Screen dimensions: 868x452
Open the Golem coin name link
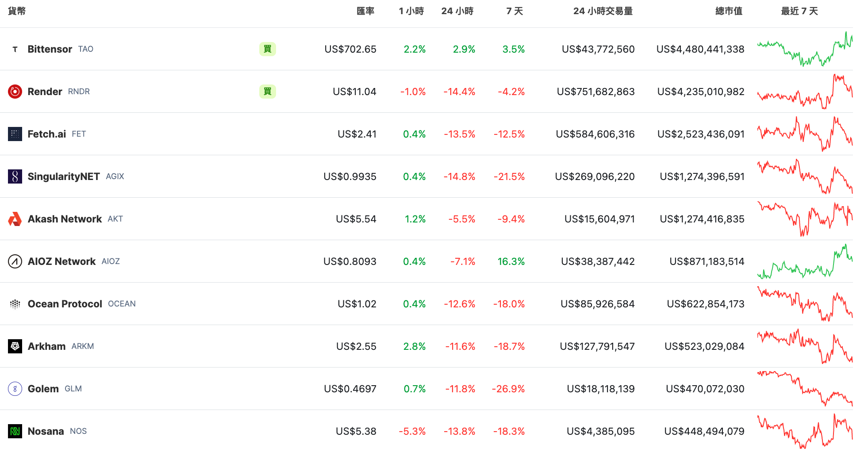click(x=43, y=389)
